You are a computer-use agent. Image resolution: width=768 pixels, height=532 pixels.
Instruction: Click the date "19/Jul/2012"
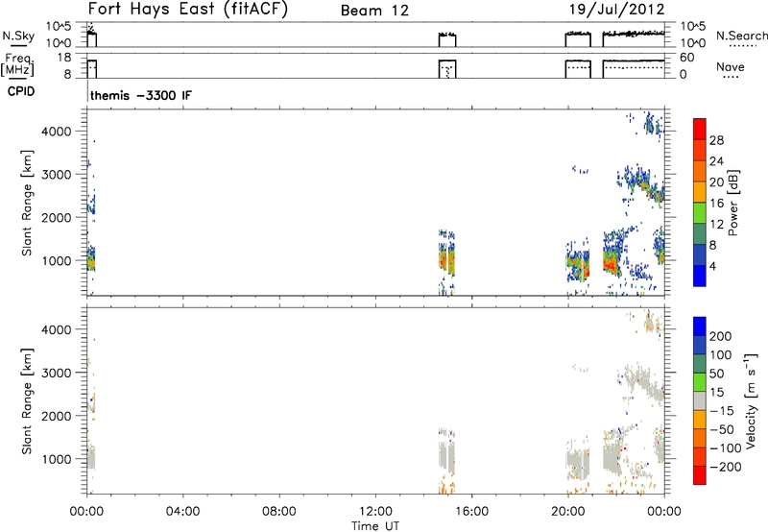pos(617,10)
